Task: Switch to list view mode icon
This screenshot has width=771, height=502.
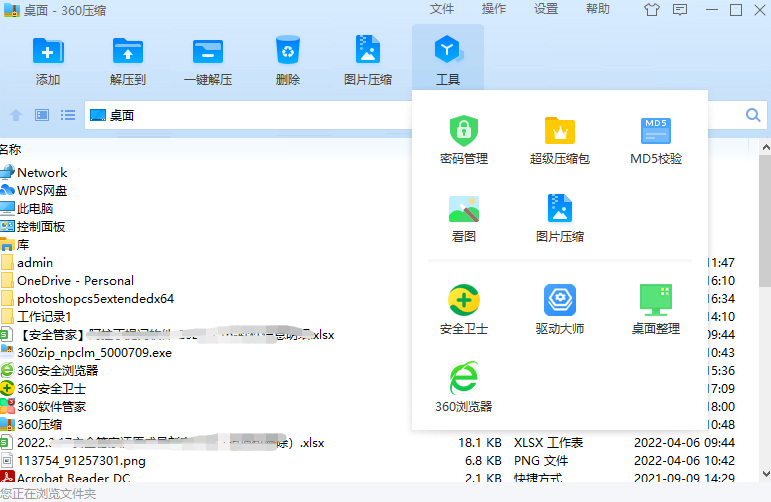Action: (x=68, y=115)
